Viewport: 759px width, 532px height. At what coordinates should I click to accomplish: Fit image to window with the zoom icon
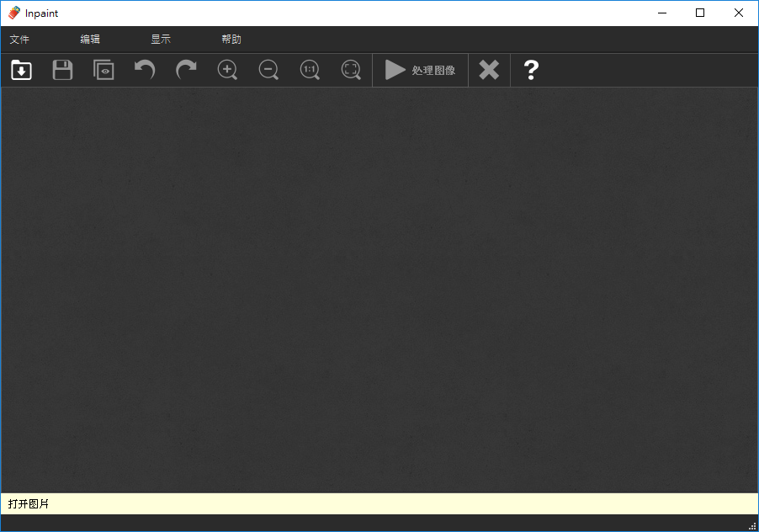[x=351, y=70]
